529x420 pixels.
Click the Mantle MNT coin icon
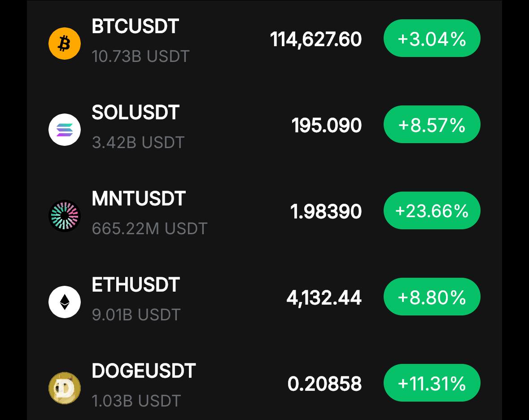[x=65, y=216]
